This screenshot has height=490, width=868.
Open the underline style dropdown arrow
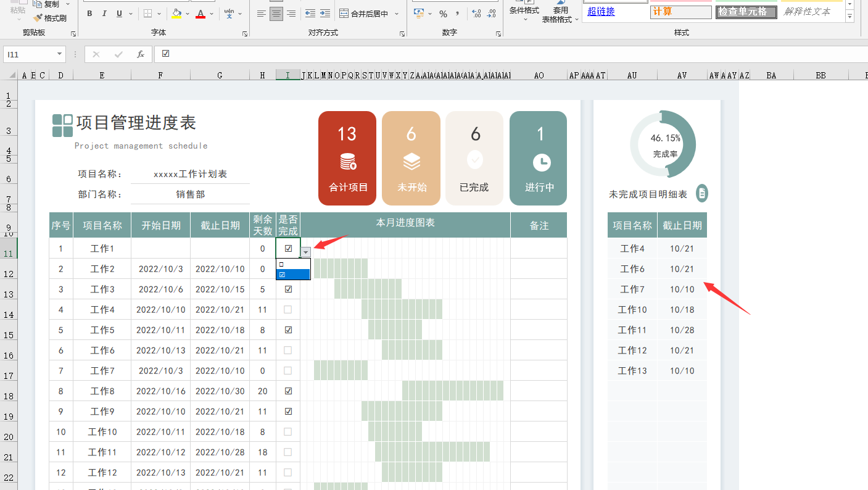[130, 14]
